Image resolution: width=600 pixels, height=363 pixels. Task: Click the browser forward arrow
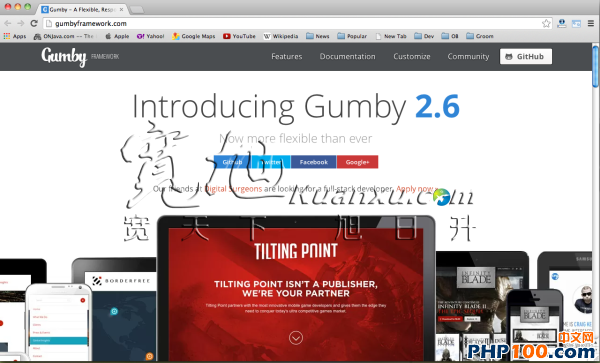[21, 23]
